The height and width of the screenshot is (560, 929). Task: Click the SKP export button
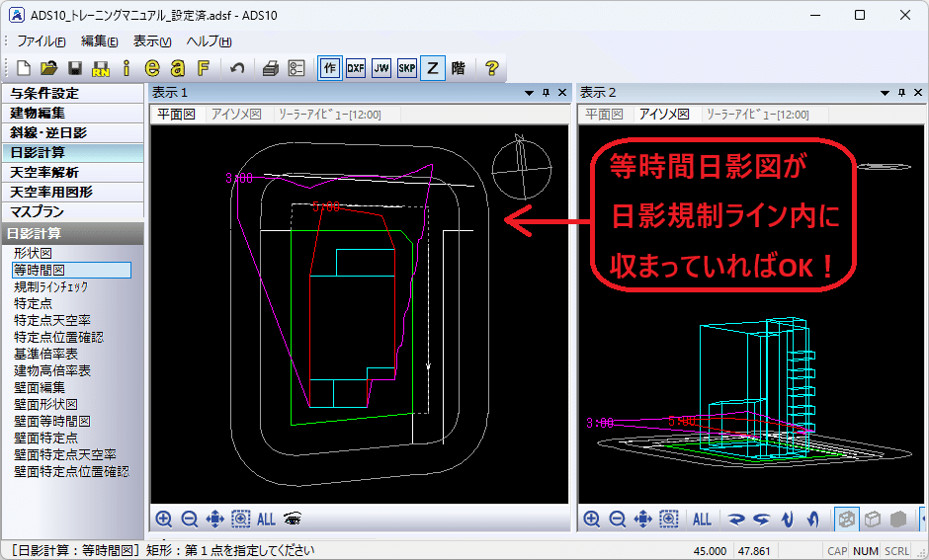[x=407, y=68]
